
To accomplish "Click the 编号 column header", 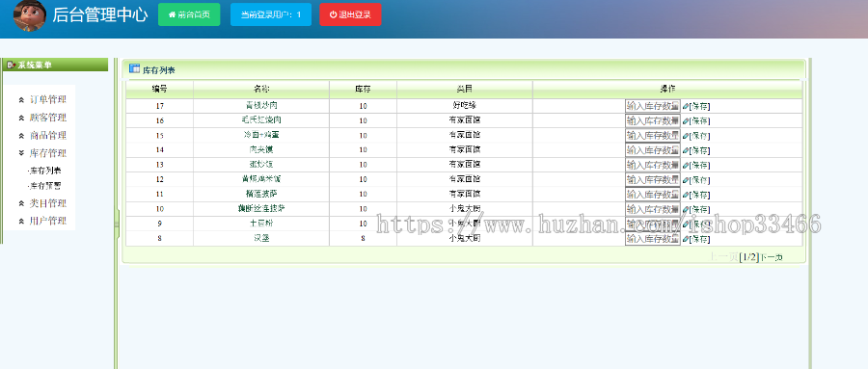I will (x=159, y=89).
